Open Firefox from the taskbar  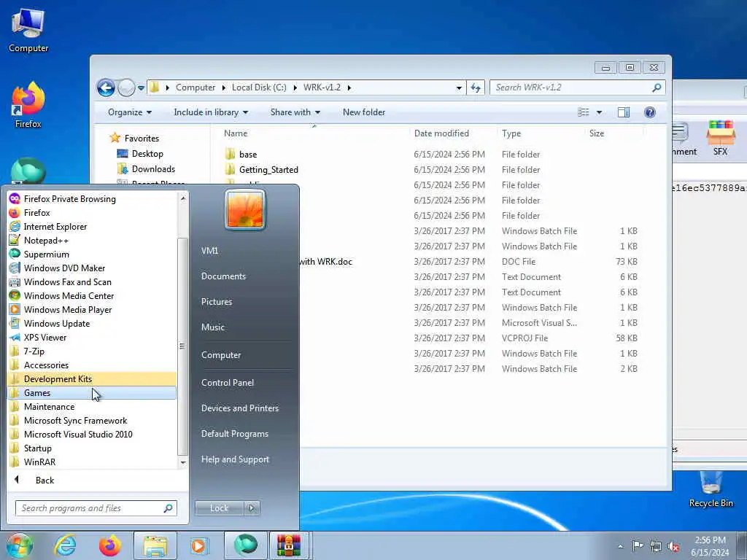[110, 545]
